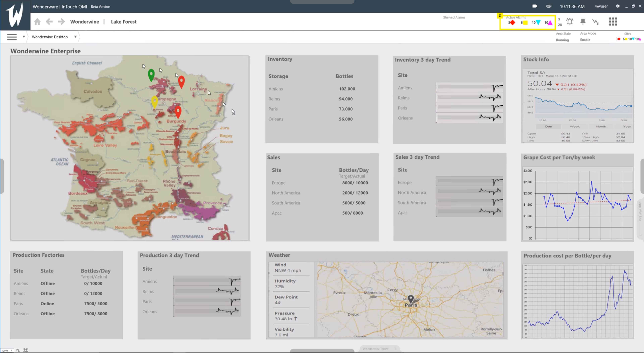
Task: Click the Bordeaux label on the map
Action: 78,193
